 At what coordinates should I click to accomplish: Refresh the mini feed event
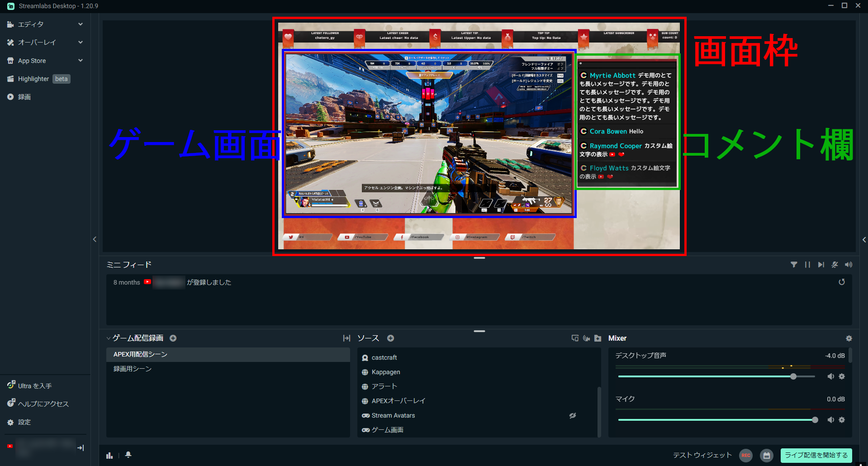tap(842, 282)
